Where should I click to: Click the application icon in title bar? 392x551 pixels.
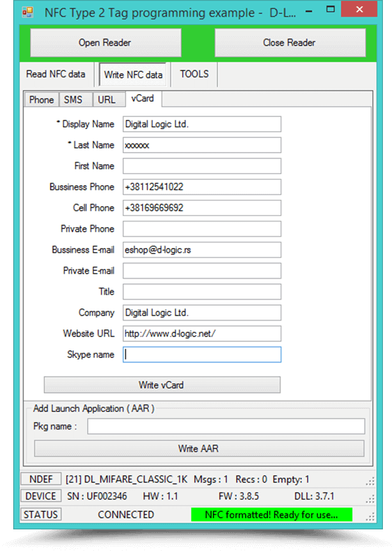pos(27,13)
